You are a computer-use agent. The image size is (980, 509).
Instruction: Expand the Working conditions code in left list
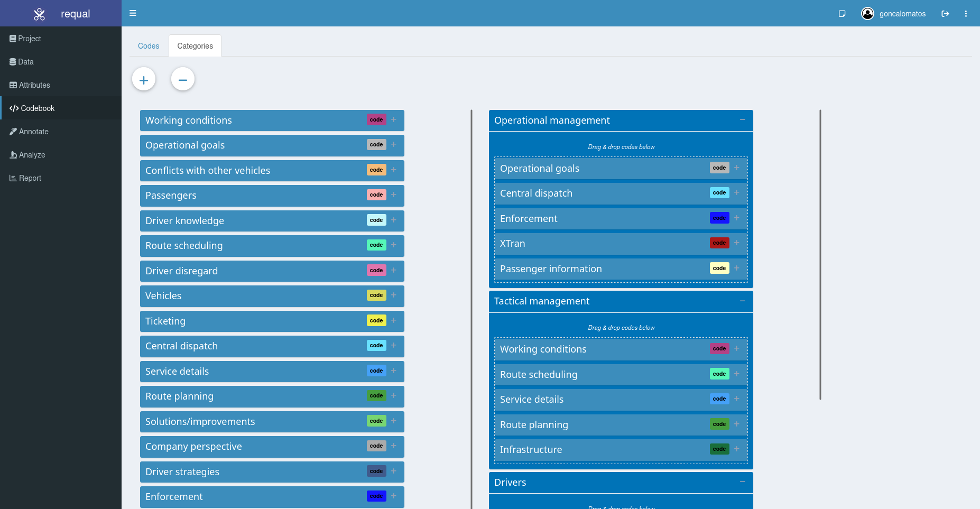click(394, 120)
